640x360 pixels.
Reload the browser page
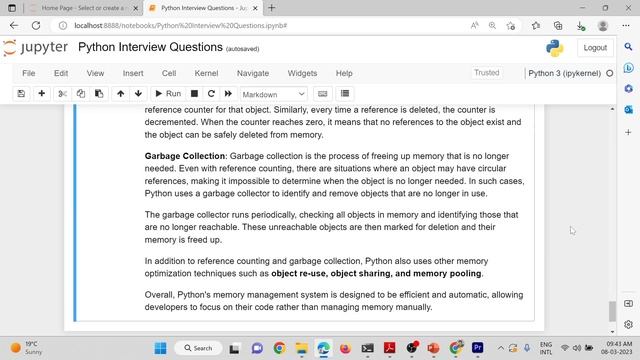click(x=36, y=25)
